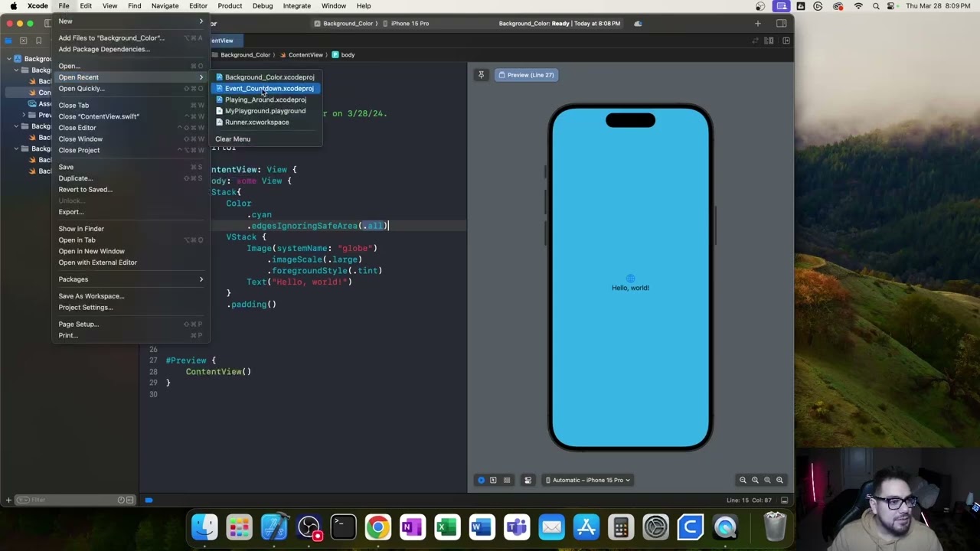Open the Apple menu
The height and width of the screenshot is (551, 980).
[14, 6]
